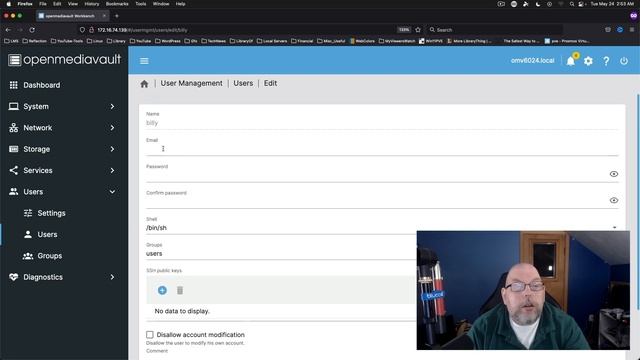
Task: Expand the Services menu chevron
Action: point(112,170)
